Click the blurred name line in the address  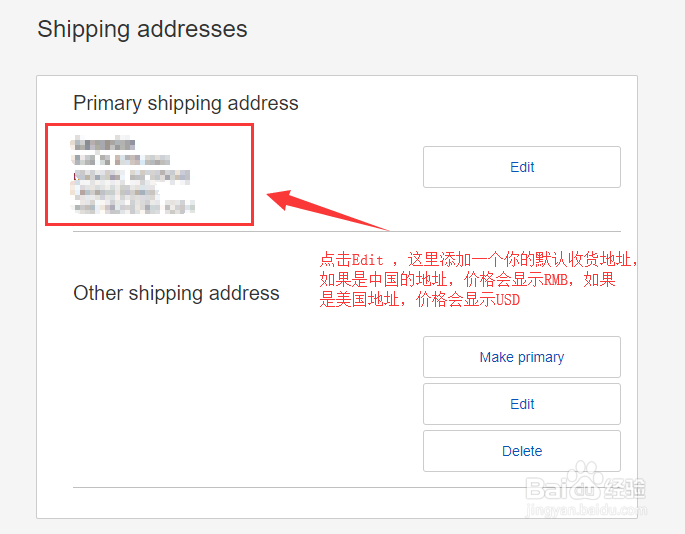(104, 143)
